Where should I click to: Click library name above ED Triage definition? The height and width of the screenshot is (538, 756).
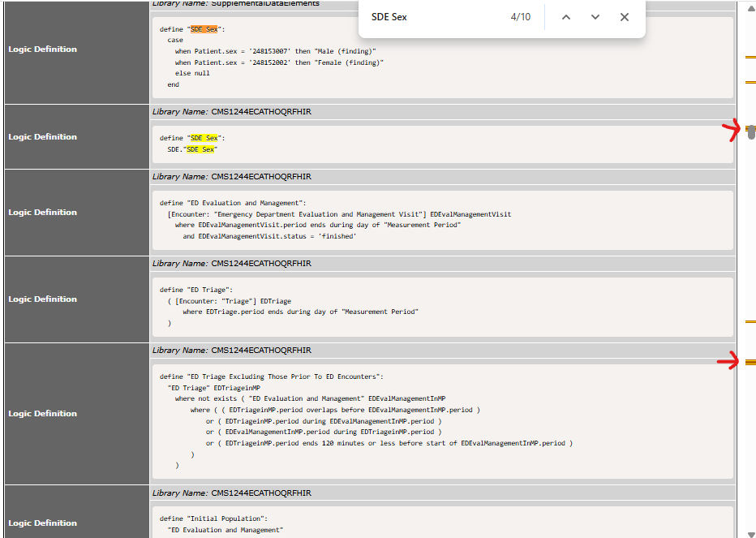261,264
